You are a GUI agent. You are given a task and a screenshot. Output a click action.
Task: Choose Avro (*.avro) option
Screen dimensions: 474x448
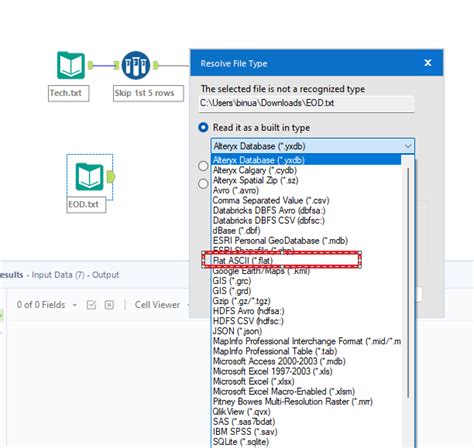click(x=306, y=190)
